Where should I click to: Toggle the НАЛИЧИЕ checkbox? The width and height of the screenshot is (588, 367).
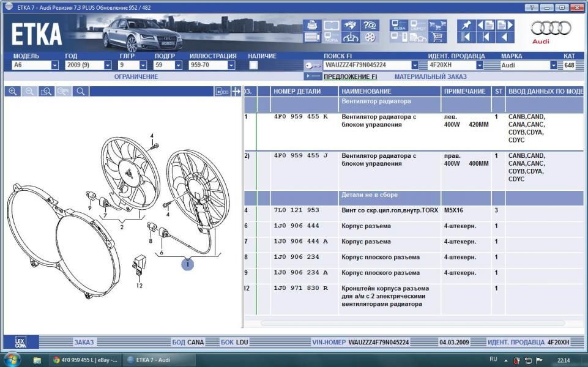coord(253,65)
